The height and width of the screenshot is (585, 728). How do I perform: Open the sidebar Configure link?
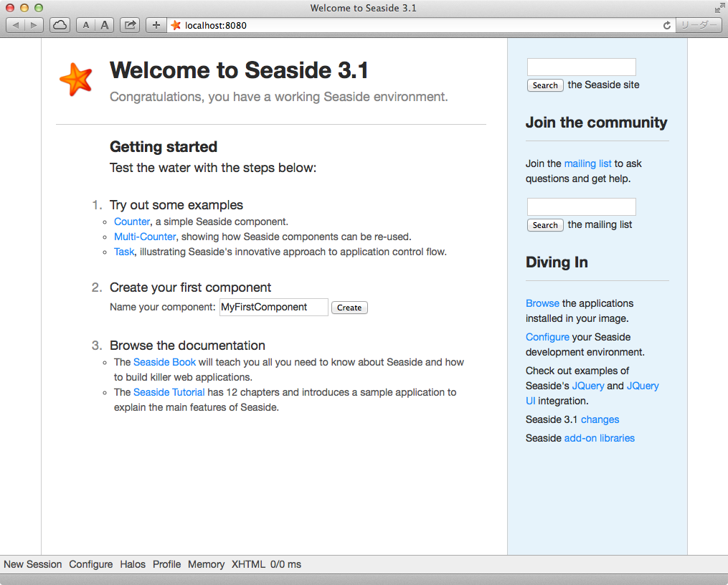(x=547, y=337)
